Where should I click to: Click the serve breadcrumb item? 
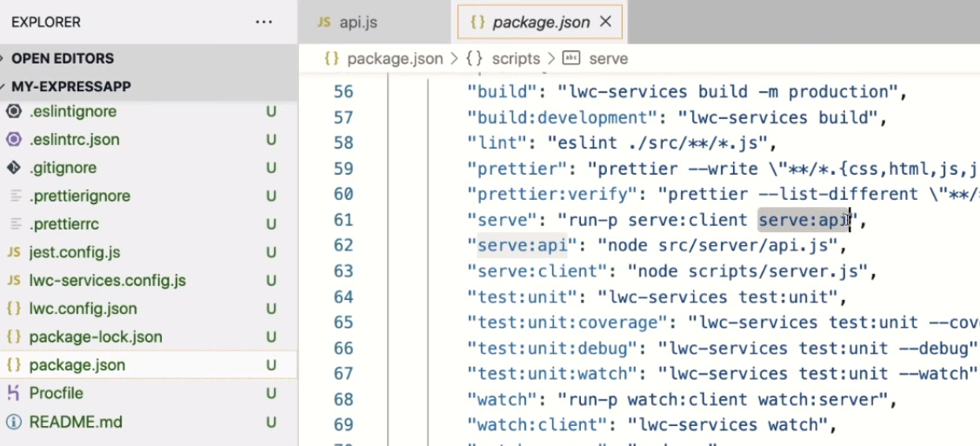coord(608,59)
